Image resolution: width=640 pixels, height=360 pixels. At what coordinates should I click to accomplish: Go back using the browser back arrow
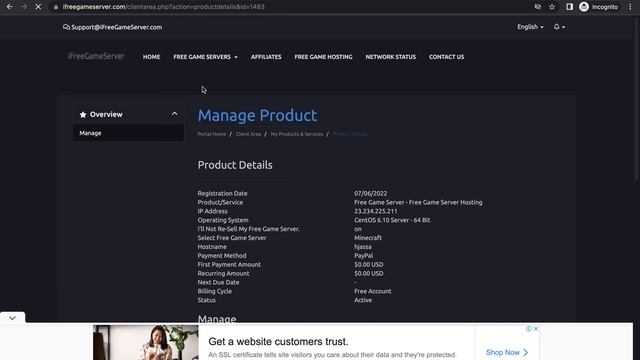pos(9,7)
